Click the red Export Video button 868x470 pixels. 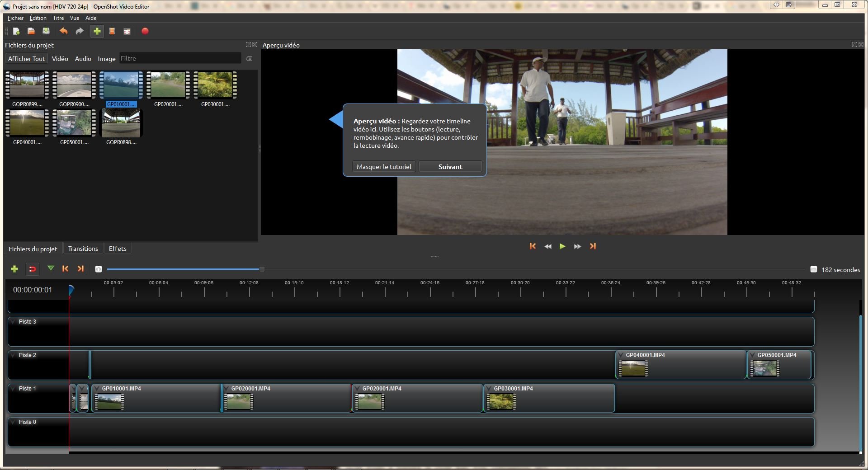tap(145, 31)
